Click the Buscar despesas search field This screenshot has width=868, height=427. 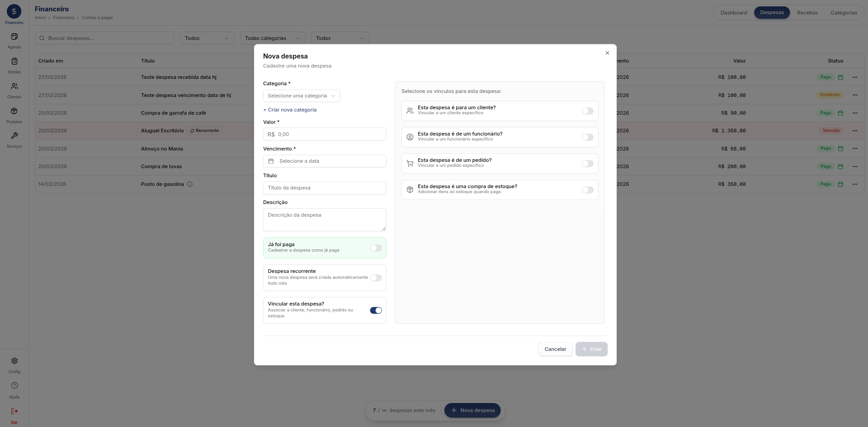[105, 38]
